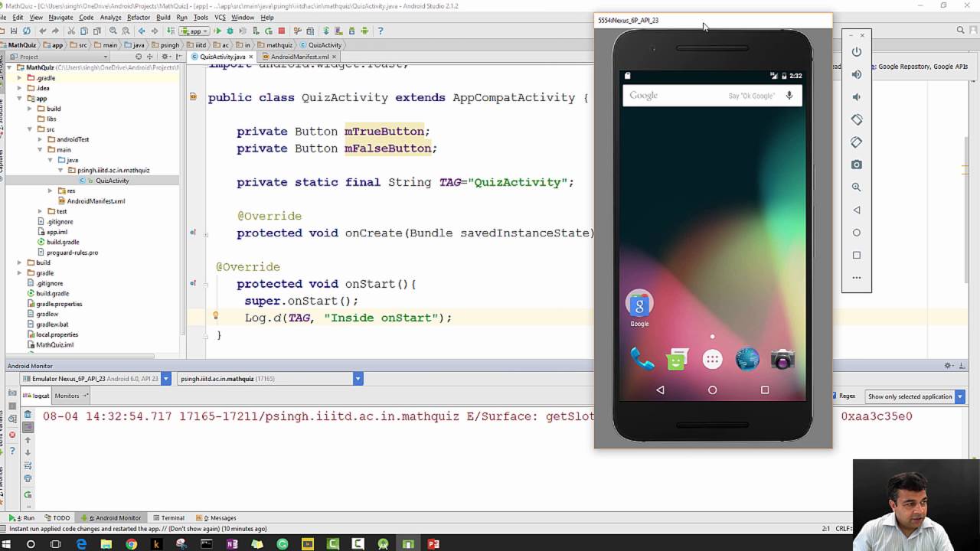
Task: Rotate the emulator left
Action: (x=857, y=119)
